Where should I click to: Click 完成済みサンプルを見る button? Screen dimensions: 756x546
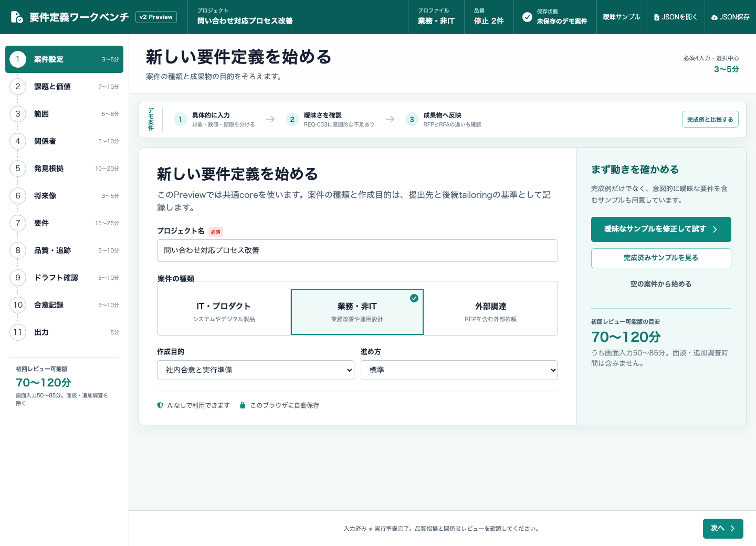pyautogui.click(x=661, y=258)
